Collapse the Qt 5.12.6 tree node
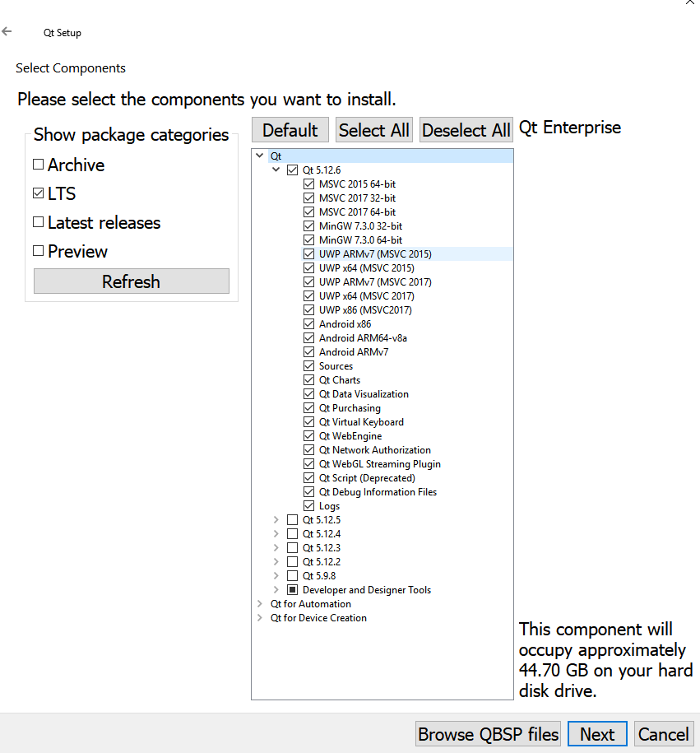The height and width of the screenshot is (753, 700). (x=276, y=170)
